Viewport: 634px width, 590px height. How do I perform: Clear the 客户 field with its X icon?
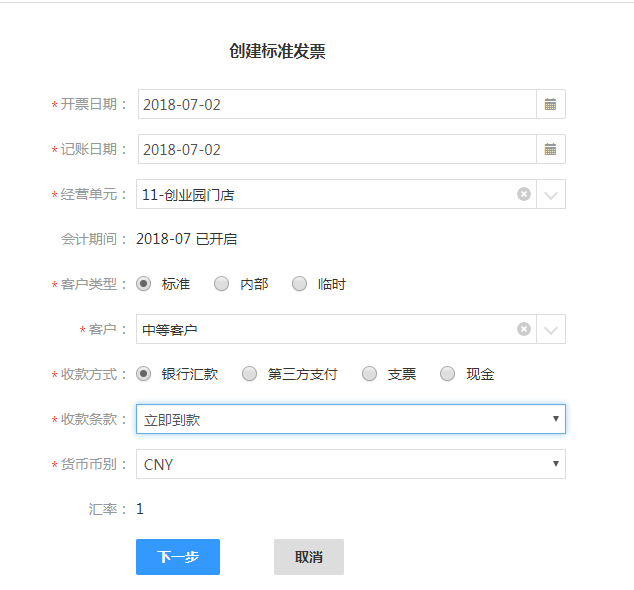524,329
